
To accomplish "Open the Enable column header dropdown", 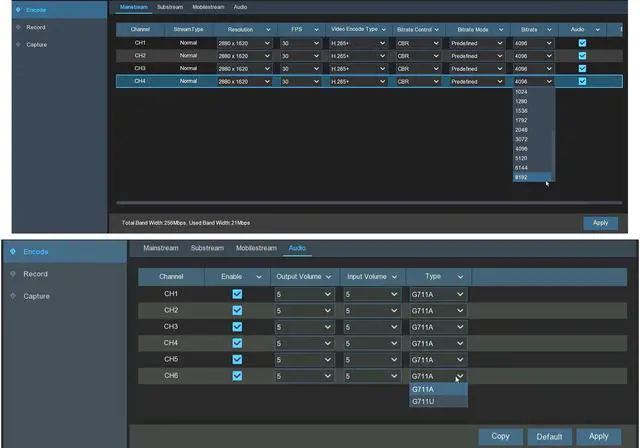I will point(259,277).
